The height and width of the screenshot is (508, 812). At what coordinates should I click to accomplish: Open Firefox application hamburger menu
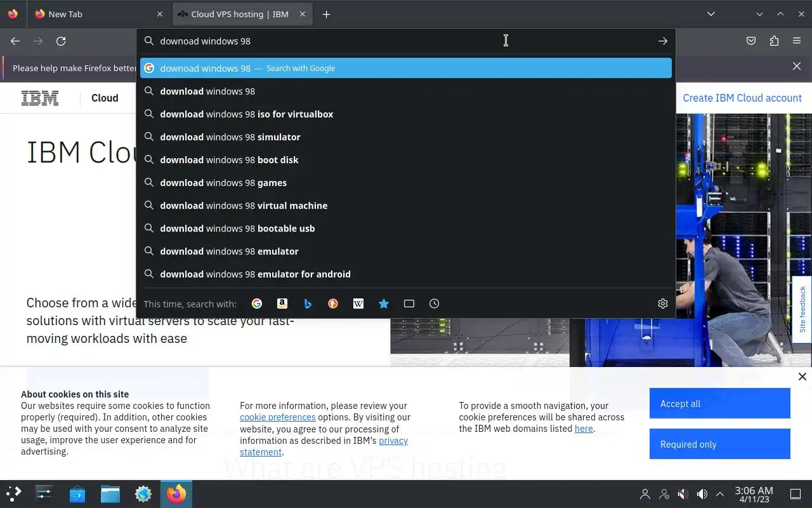(x=797, y=41)
